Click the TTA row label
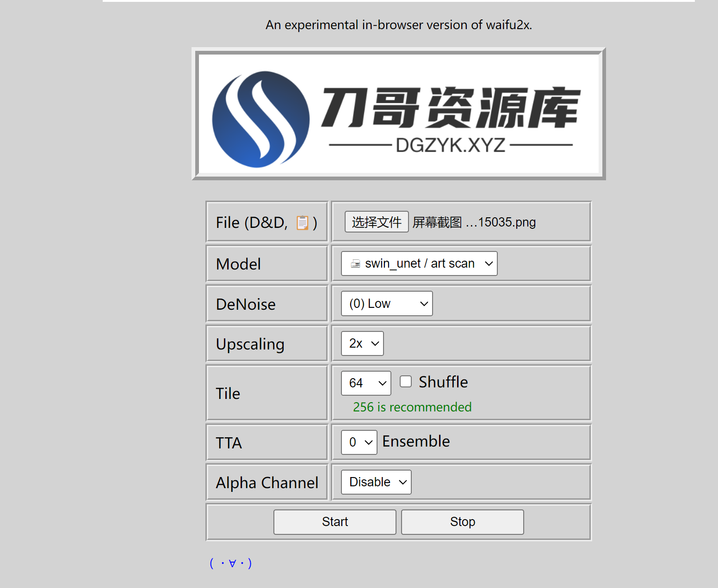The image size is (718, 588). tap(229, 443)
